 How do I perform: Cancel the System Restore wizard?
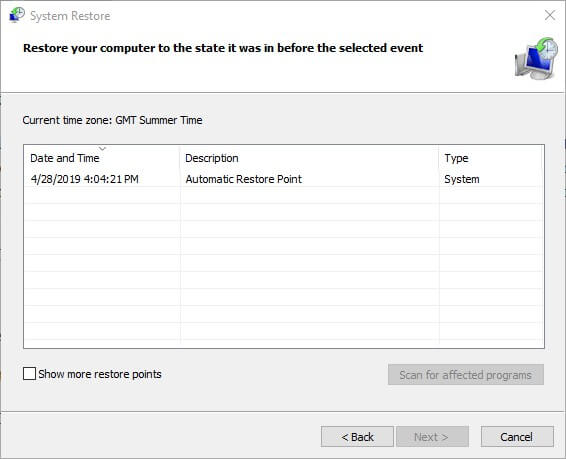coord(517,437)
